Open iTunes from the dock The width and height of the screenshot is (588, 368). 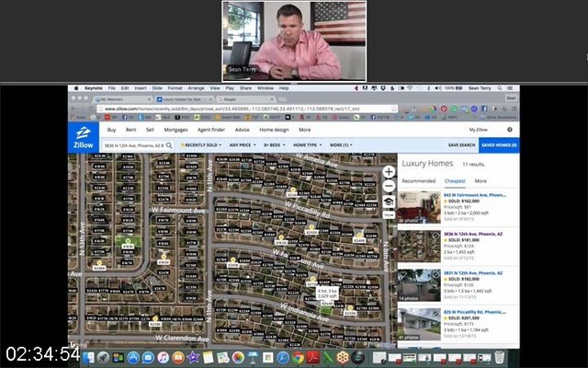point(164,358)
